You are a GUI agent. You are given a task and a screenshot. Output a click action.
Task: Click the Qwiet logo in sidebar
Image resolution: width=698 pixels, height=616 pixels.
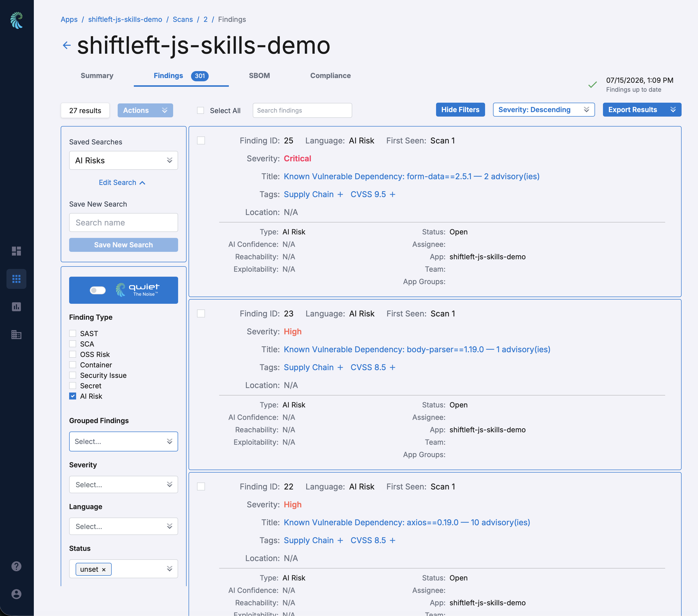[x=16, y=20]
